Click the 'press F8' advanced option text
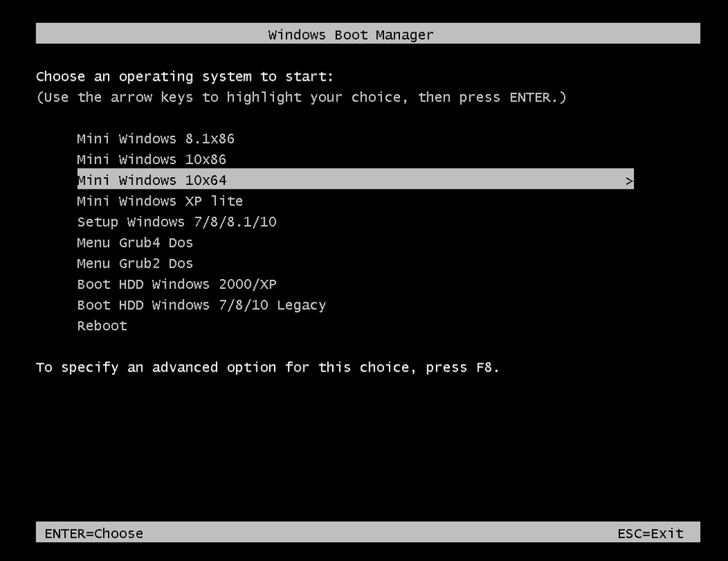Image resolution: width=728 pixels, height=561 pixels. pos(268,367)
